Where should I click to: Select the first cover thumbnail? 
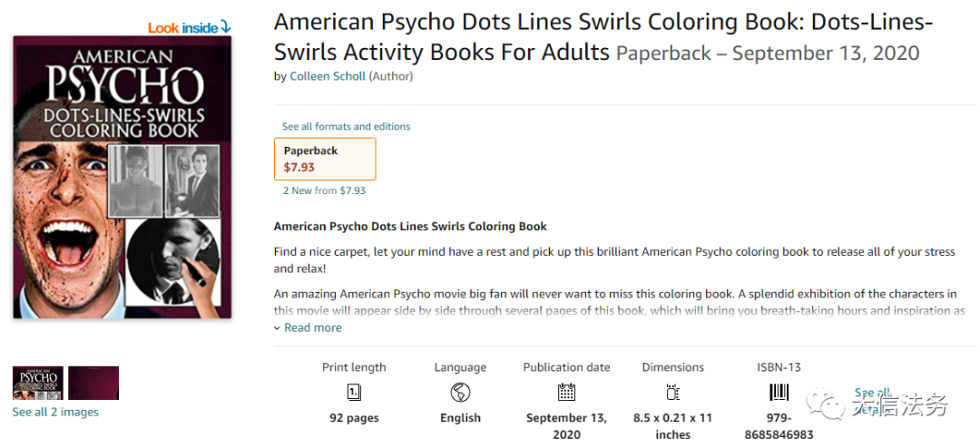tap(38, 383)
